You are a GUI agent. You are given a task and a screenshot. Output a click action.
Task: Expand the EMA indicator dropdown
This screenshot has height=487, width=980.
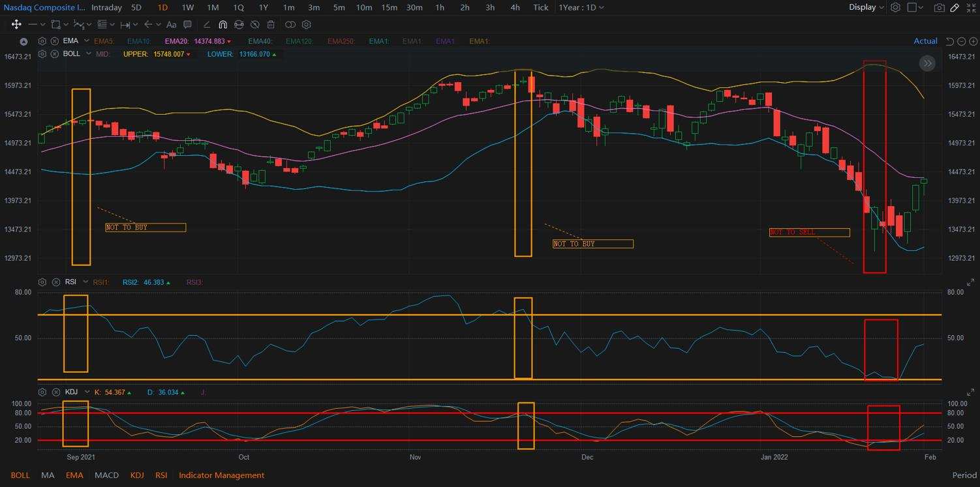point(87,40)
